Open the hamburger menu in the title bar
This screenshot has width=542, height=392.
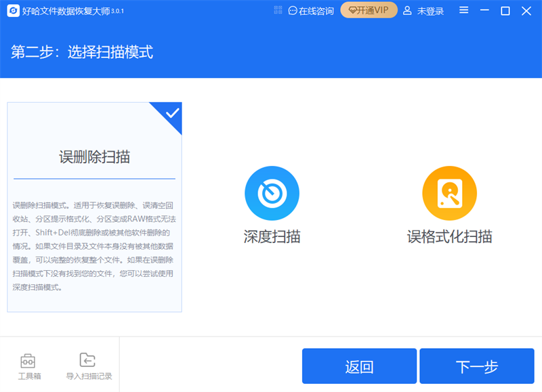click(x=463, y=10)
